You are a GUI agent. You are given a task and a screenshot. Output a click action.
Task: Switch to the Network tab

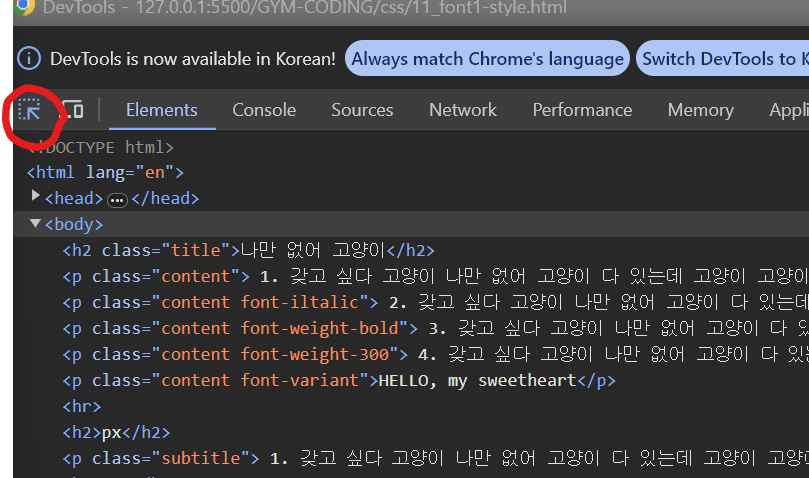463,110
